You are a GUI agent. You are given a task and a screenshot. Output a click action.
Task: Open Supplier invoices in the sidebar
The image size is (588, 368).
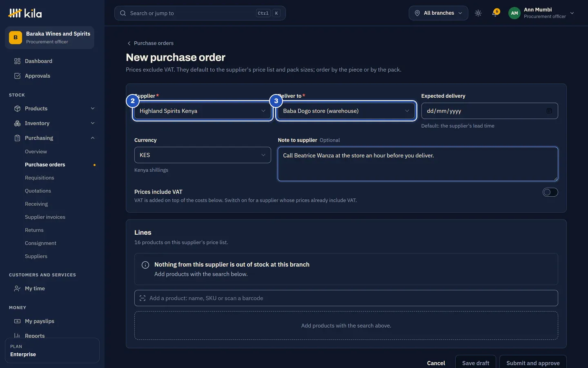click(45, 217)
